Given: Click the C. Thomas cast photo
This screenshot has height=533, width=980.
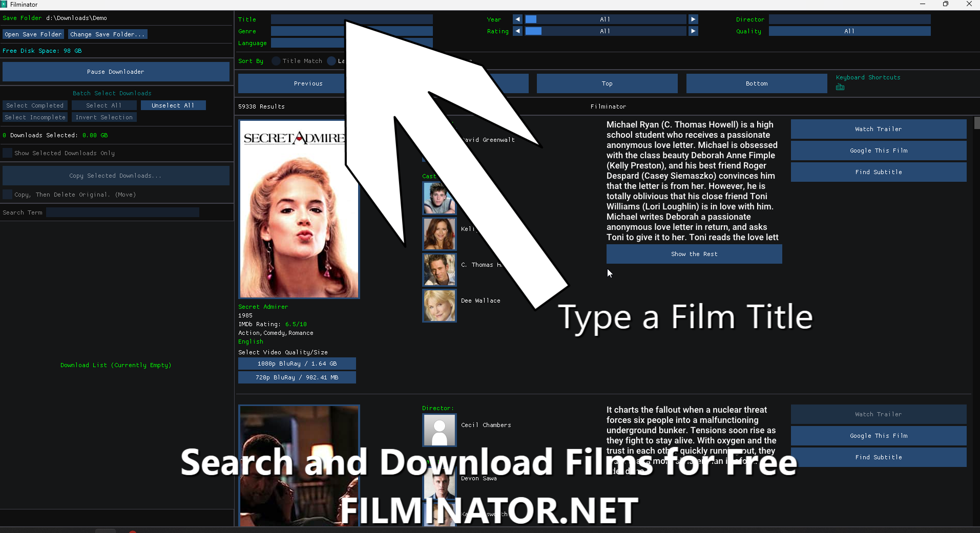Looking at the screenshot, I should (439, 269).
